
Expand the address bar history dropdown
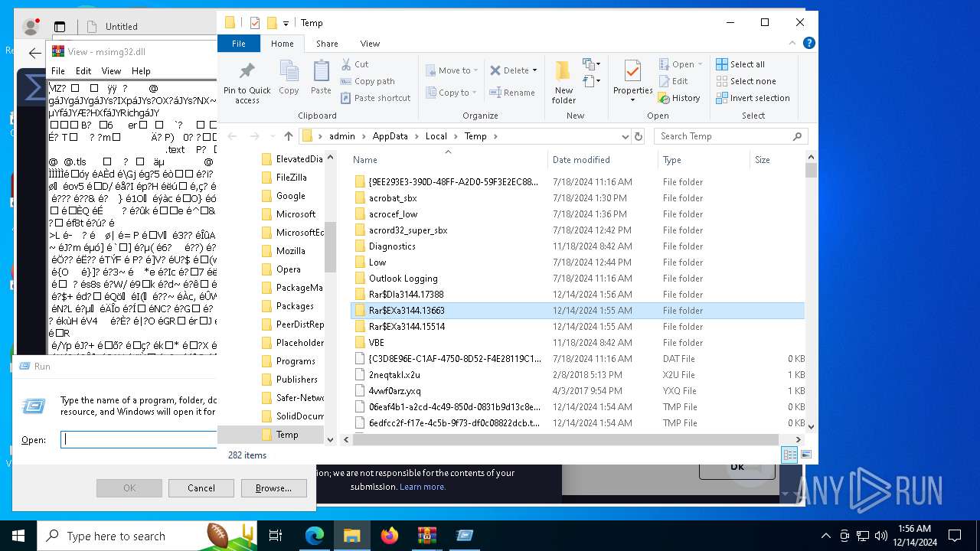point(626,136)
